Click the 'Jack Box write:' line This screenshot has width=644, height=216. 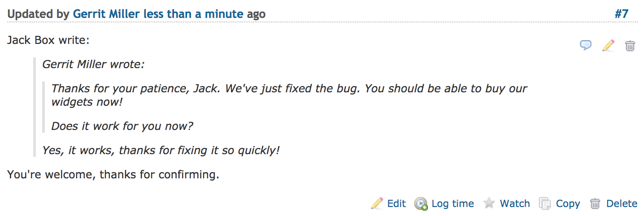(48, 40)
